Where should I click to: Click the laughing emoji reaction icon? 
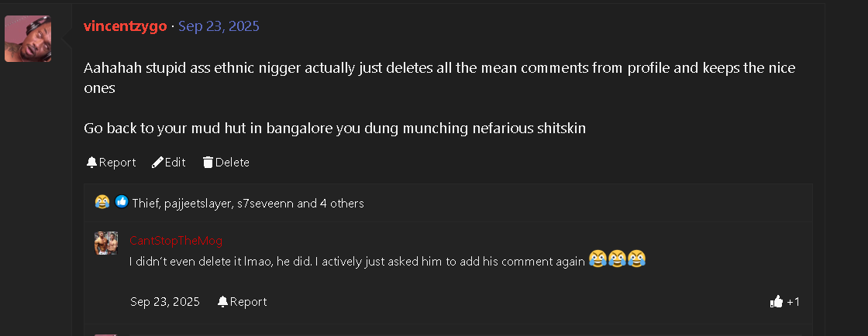(102, 202)
